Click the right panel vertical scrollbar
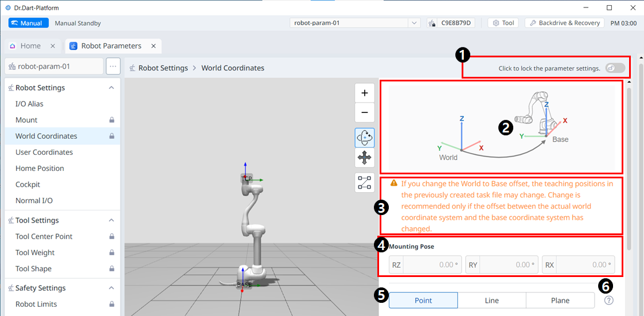Screen dimensions: 644x316 click(629, 166)
